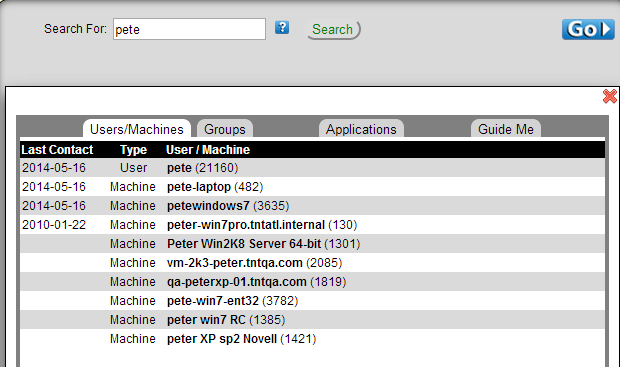Click the Search button
The width and height of the screenshot is (620, 367).
pyautogui.click(x=333, y=30)
